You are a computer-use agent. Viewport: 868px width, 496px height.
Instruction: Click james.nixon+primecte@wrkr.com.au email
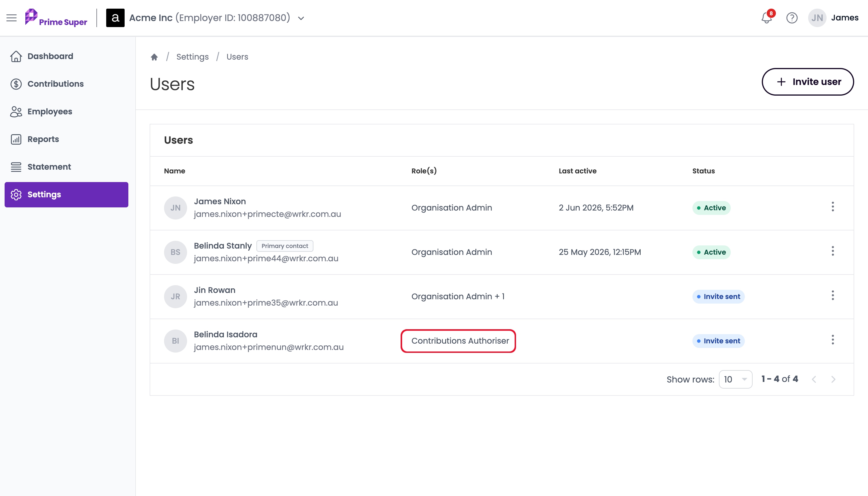tap(267, 214)
